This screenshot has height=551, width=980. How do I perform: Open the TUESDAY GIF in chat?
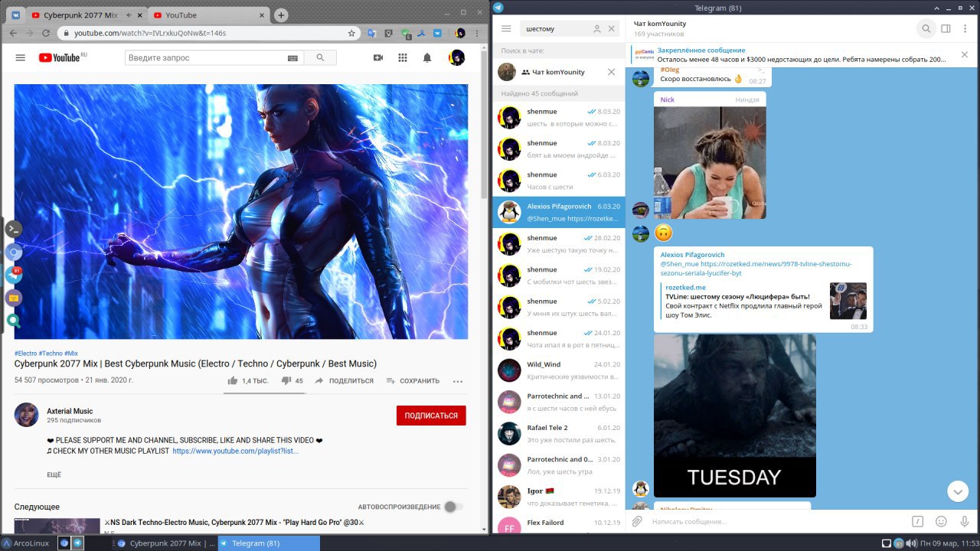click(x=735, y=416)
